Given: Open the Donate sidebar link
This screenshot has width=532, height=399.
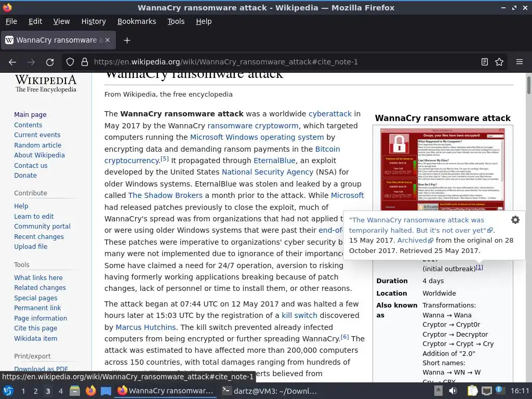Looking at the screenshot, I should click(25, 176).
